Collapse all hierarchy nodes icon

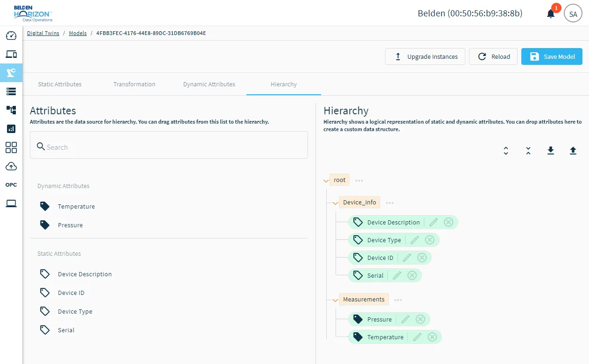pyautogui.click(x=528, y=151)
